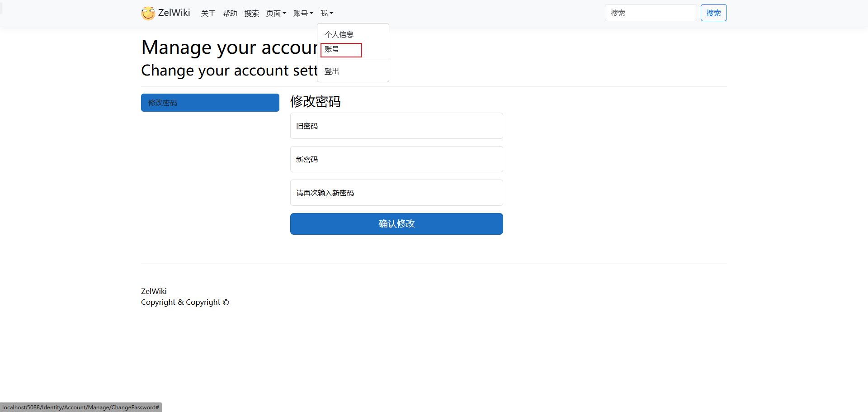Select 登出 to log out
Image resolution: width=868 pixels, height=412 pixels.
(x=332, y=71)
